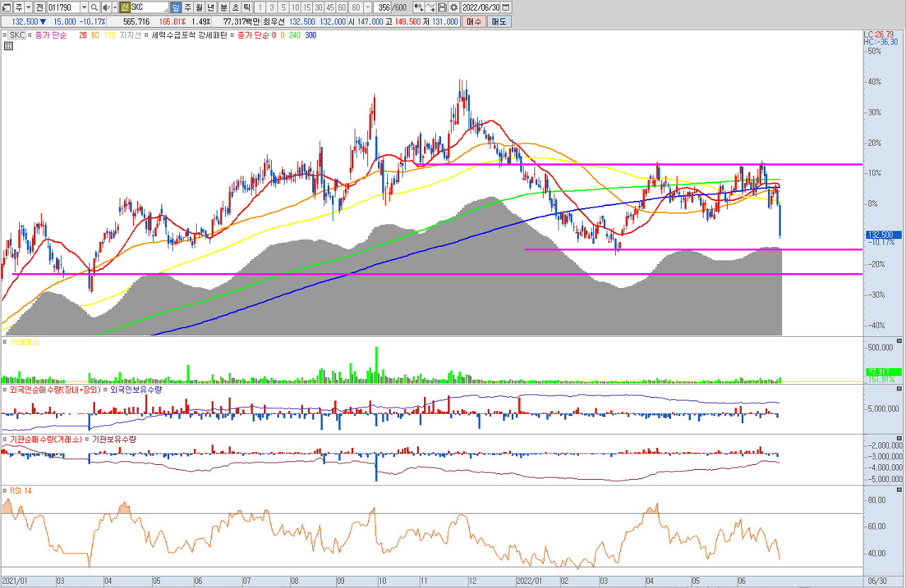Click the 최우선 best quote label
906x588 pixels.
273,22
